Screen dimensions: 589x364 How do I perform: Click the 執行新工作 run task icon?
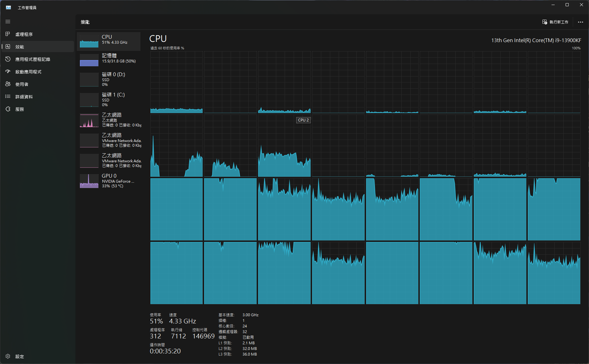point(545,22)
